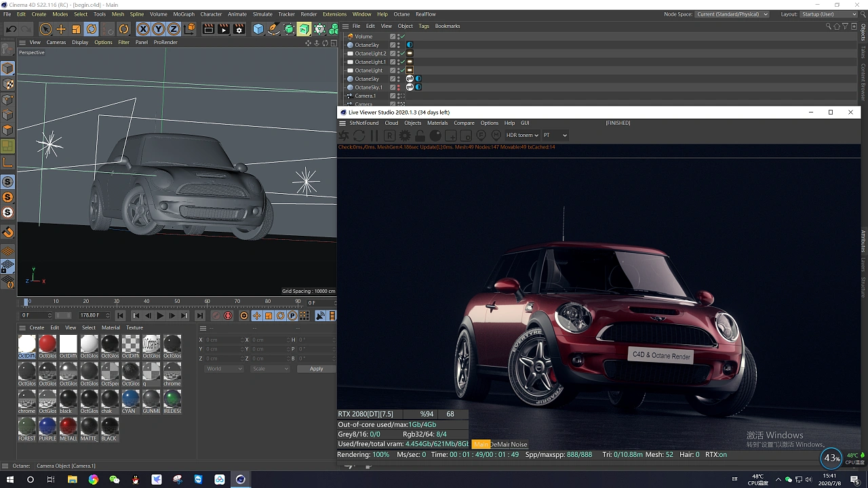The image size is (868, 488).
Task: Activate the material picker M icon
Action: (495, 135)
